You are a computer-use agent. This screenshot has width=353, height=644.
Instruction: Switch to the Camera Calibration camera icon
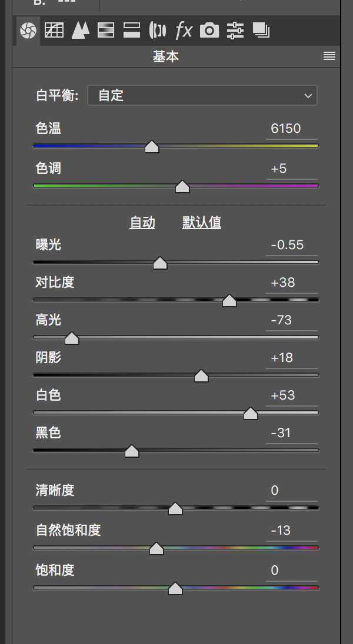[209, 30]
